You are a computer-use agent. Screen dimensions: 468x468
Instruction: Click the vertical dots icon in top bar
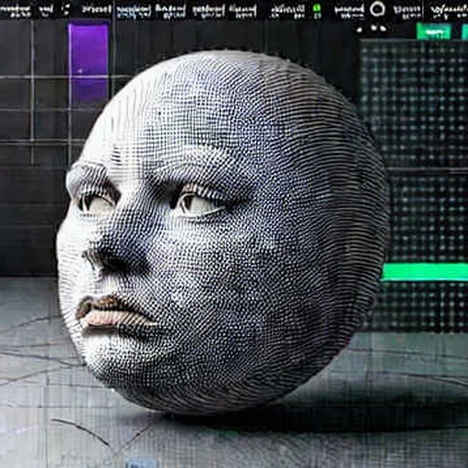(x=67, y=10)
